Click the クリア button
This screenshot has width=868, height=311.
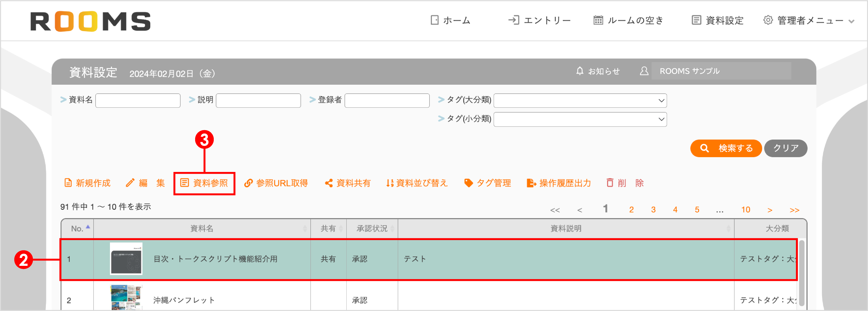click(x=785, y=148)
